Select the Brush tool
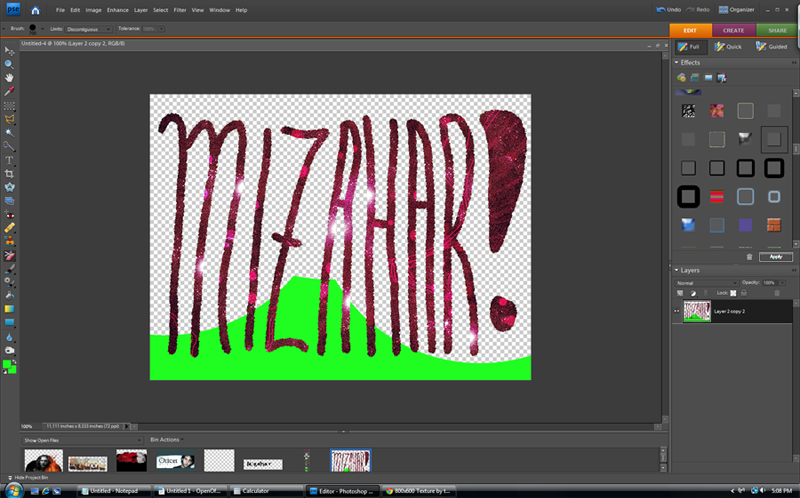Image resolution: width=800 pixels, height=498 pixels. point(9,269)
